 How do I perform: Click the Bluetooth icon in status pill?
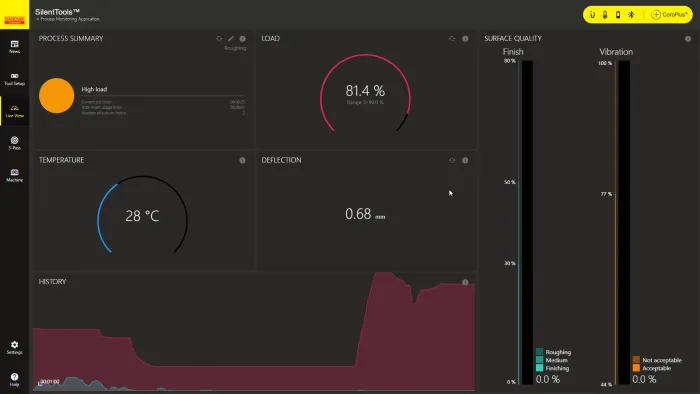pos(631,15)
